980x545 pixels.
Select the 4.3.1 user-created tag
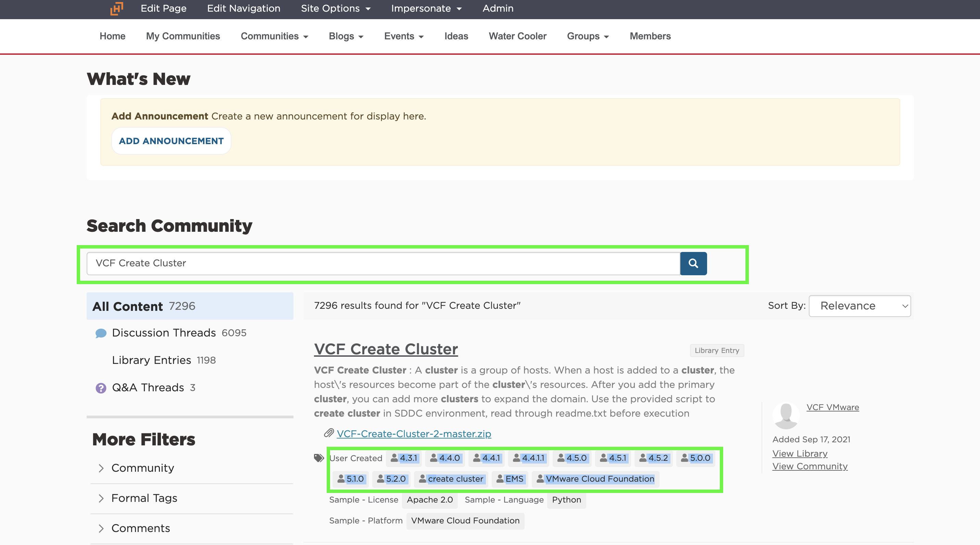404,458
